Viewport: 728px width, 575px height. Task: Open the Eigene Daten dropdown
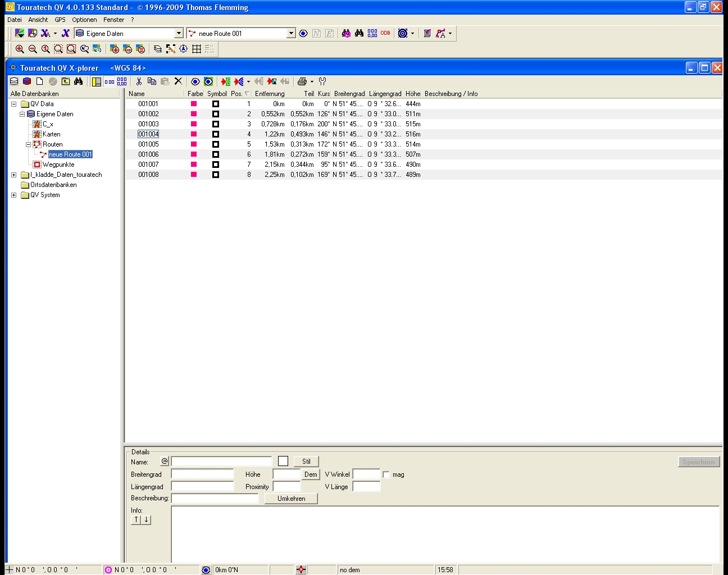pos(179,34)
